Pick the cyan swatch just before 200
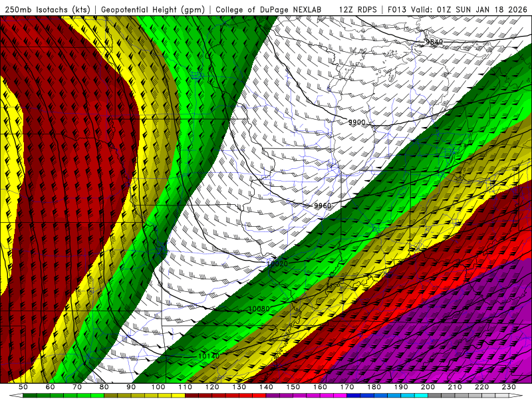The height and width of the screenshot is (399, 532). [x=421, y=396]
